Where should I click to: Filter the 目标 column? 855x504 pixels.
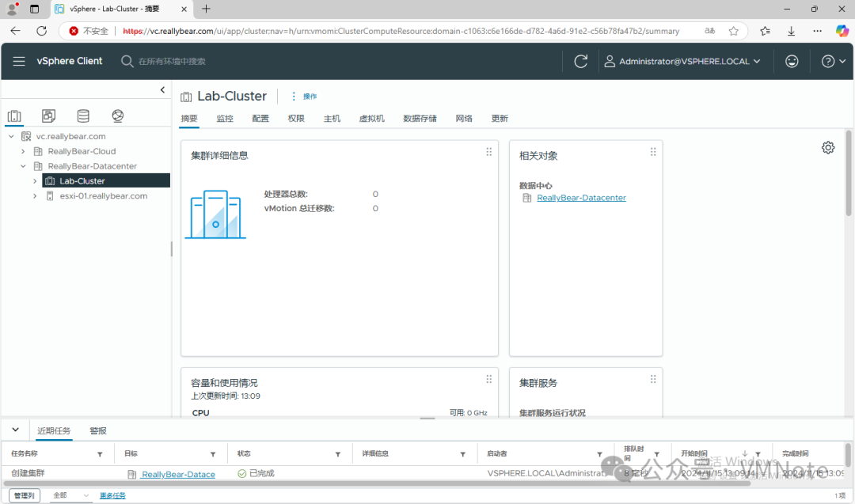(x=213, y=454)
